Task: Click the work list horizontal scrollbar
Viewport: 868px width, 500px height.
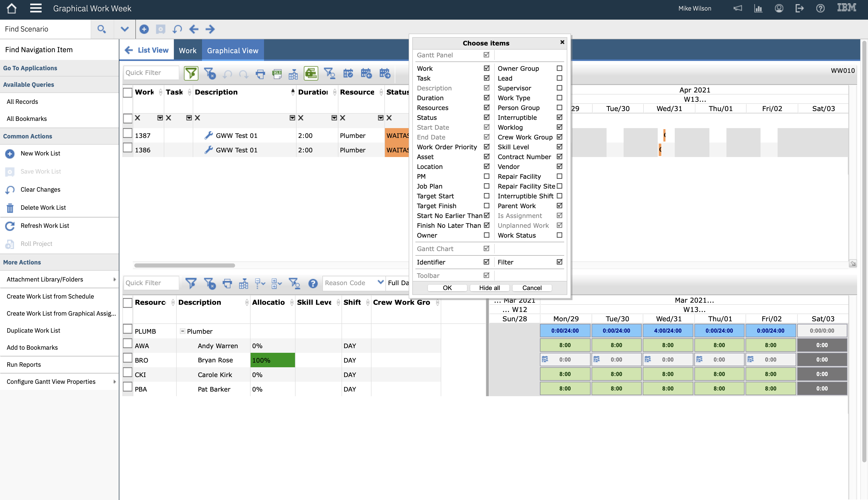Action: point(184,265)
